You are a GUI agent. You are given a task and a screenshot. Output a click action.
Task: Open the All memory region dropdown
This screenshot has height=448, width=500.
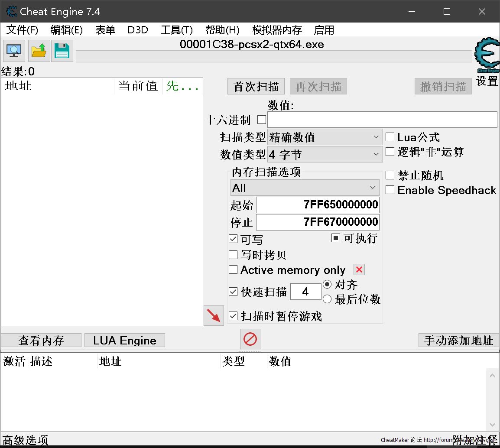click(305, 188)
